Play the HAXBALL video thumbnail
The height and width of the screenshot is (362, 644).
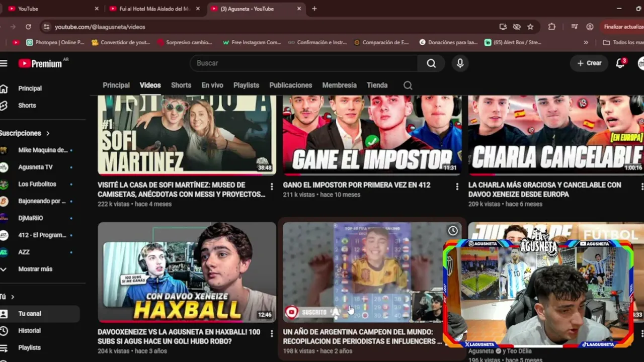(x=187, y=272)
